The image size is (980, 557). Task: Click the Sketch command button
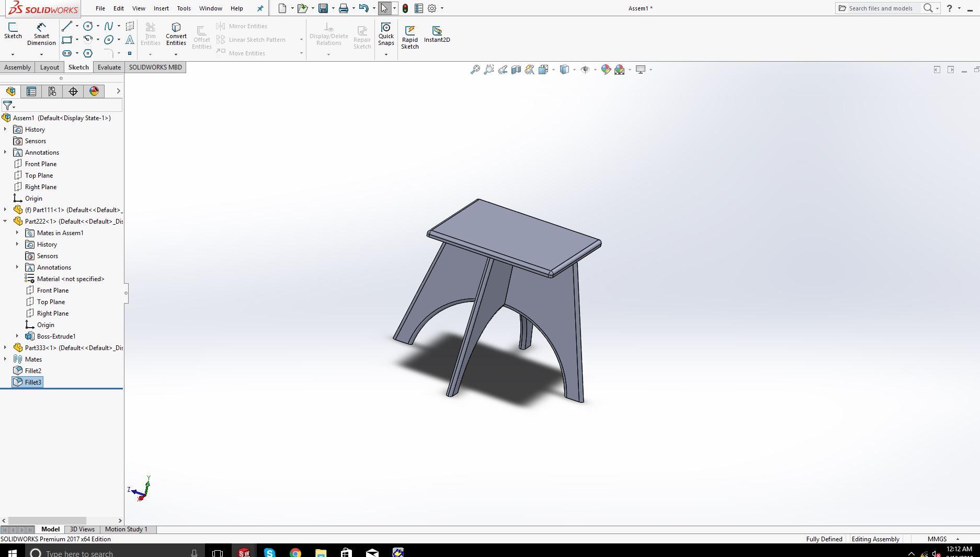pos(13,31)
